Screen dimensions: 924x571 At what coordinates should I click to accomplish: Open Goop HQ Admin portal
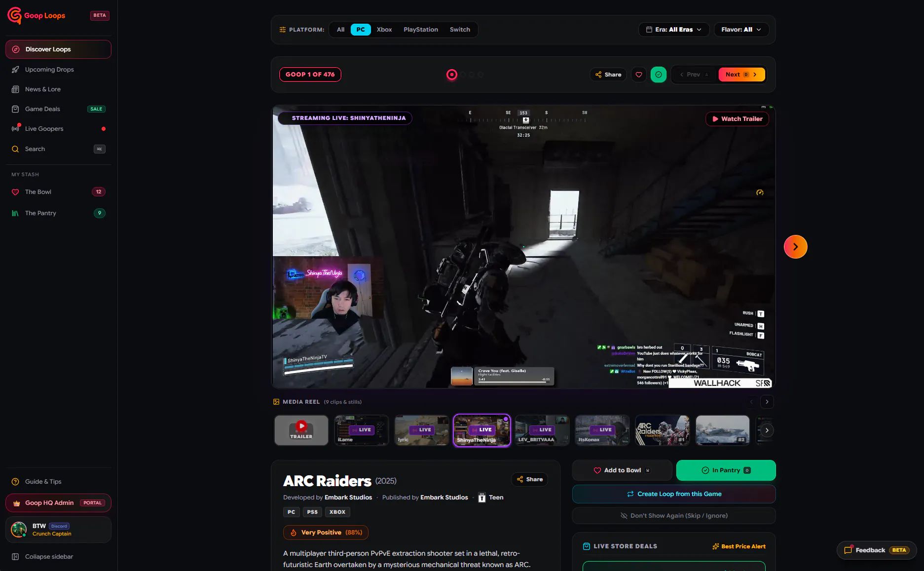click(x=58, y=503)
